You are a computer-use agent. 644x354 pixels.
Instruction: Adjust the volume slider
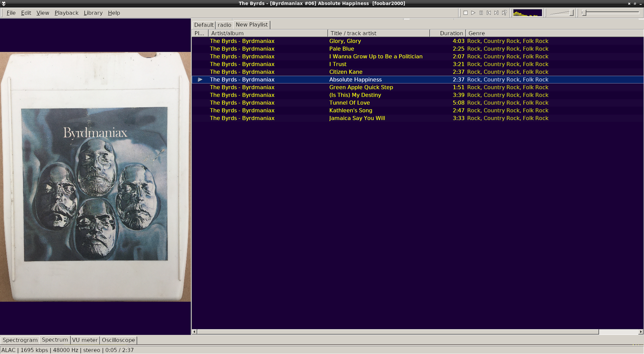coord(562,13)
